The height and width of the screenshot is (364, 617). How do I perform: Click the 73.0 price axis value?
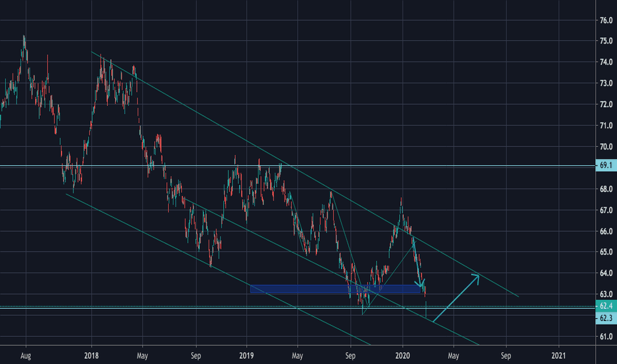coord(606,83)
